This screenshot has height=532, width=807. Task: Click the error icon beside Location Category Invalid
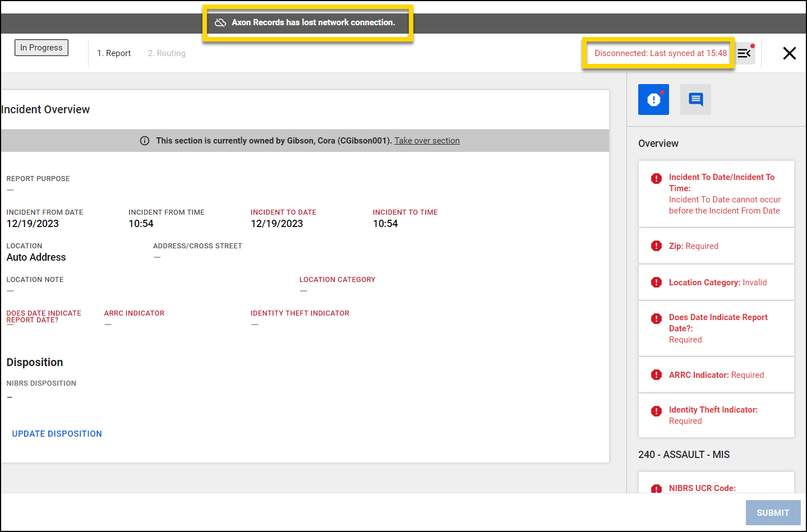[656, 282]
